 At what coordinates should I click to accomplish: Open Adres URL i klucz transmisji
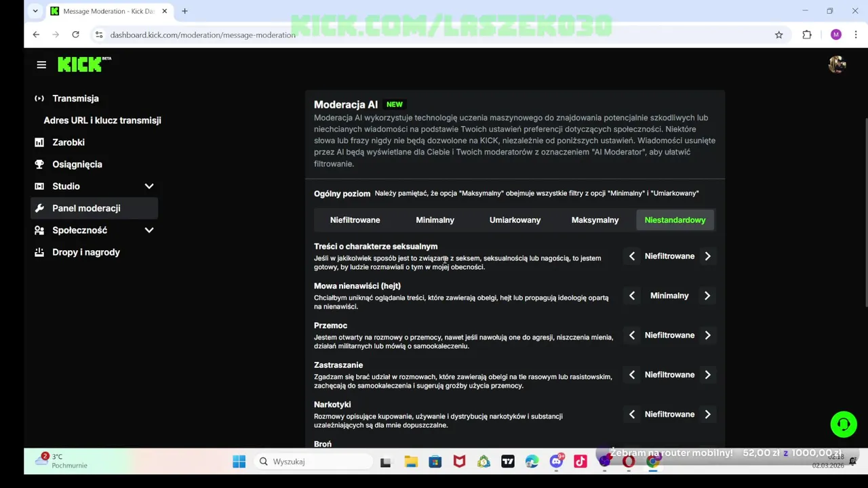coord(102,120)
